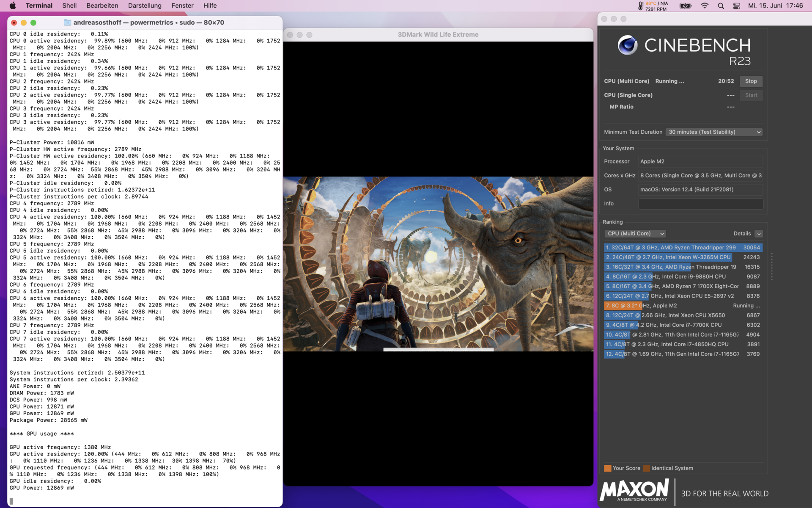The height and width of the screenshot is (508, 812).
Task: Open the battery status icon
Action: (x=685, y=6)
